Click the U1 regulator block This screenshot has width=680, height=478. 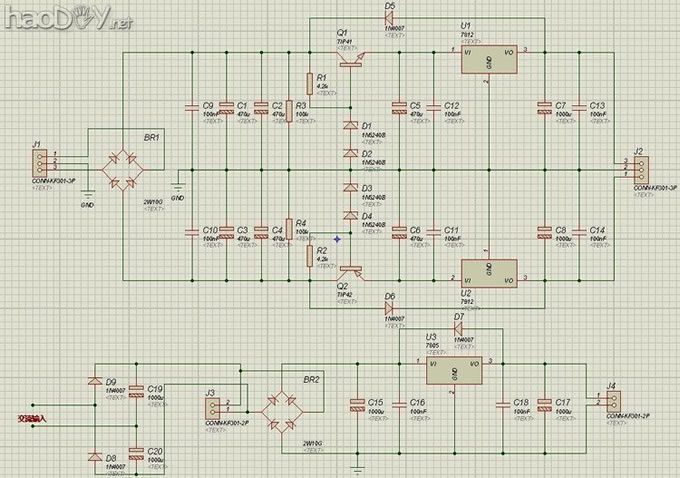[x=488, y=59]
